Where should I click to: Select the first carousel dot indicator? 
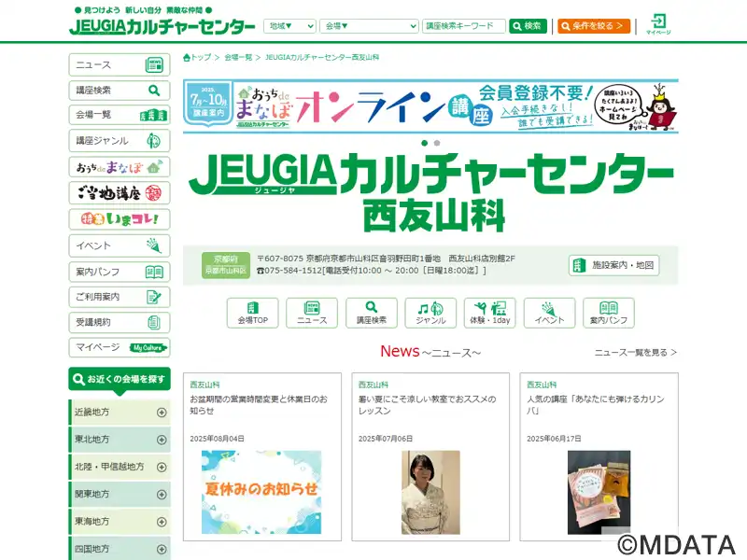tap(425, 143)
